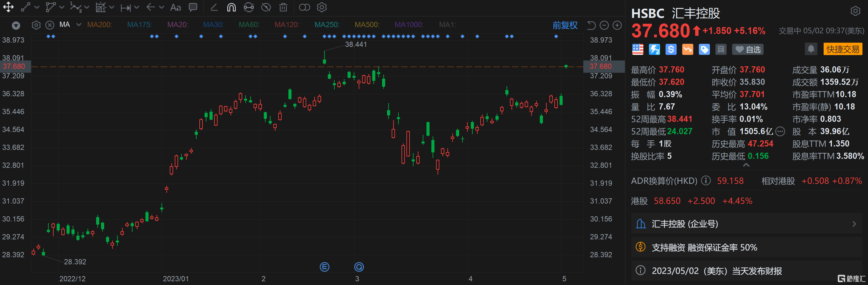Click the 37.680 current price axis label
868x285 pixels.
(x=604, y=66)
